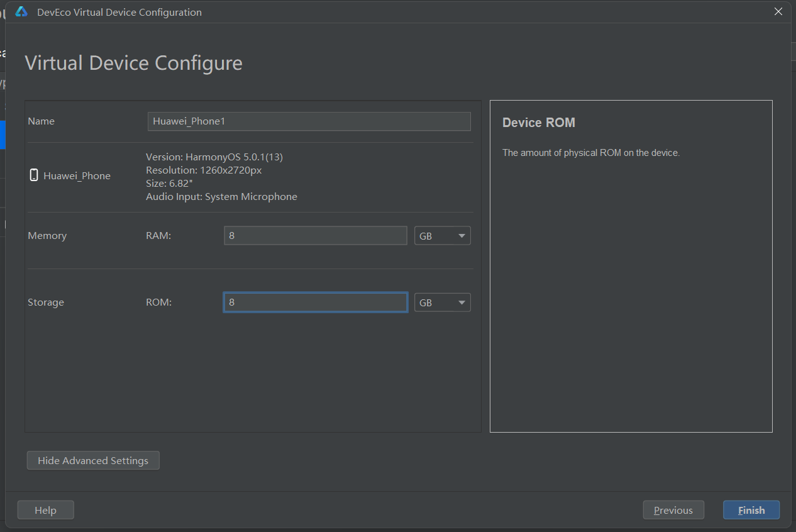Click Finish to create the device
Screen dimensions: 796x532
(x=751, y=510)
